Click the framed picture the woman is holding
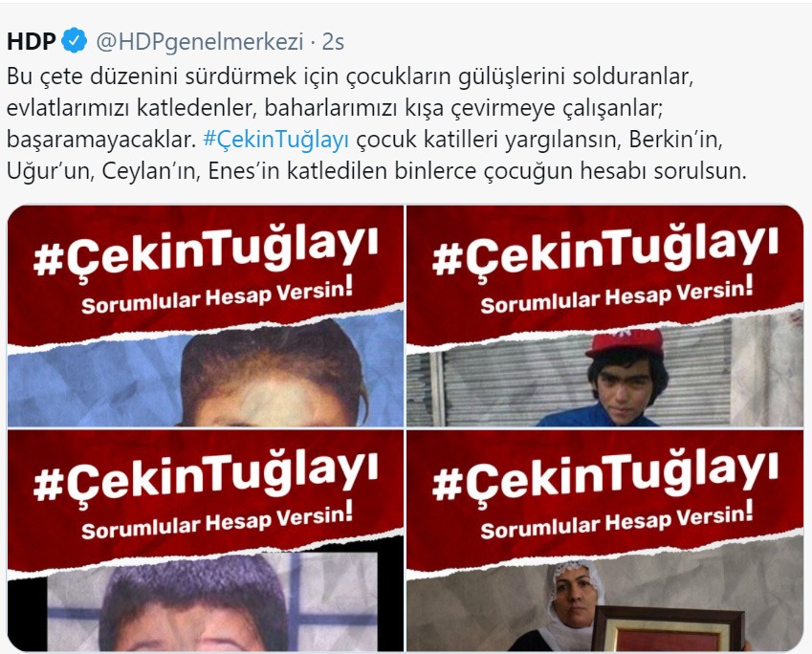The height and width of the screenshot is (654, 812). [x=668, y=629]
